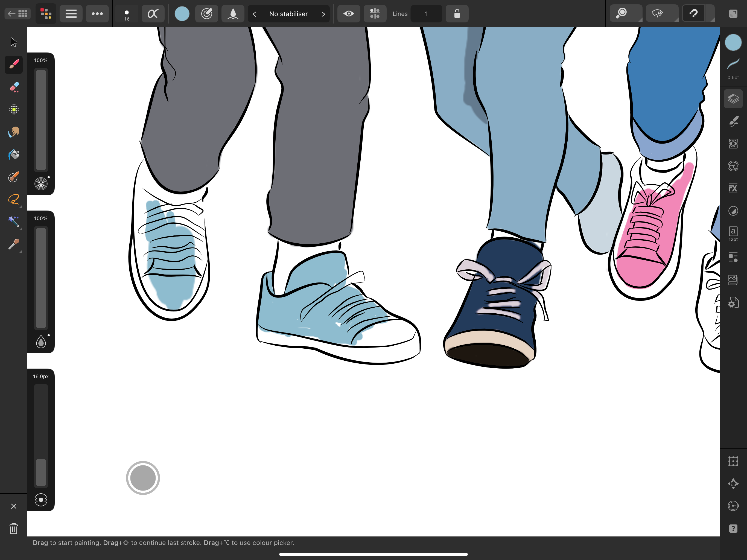Tap the opacity concentric-circle icon
Viewport: 747px width, 560px height.
(x=41, y=184)
